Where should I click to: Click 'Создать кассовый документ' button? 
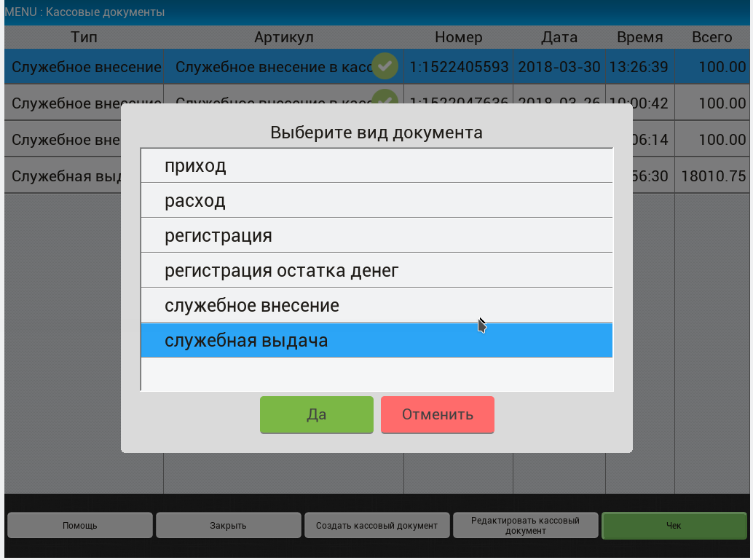pyautogui.click(x=376, y=526)
